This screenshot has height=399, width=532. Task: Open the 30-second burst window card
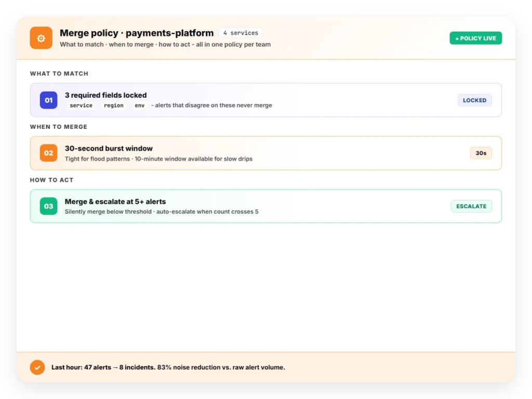tap(265, 153)
